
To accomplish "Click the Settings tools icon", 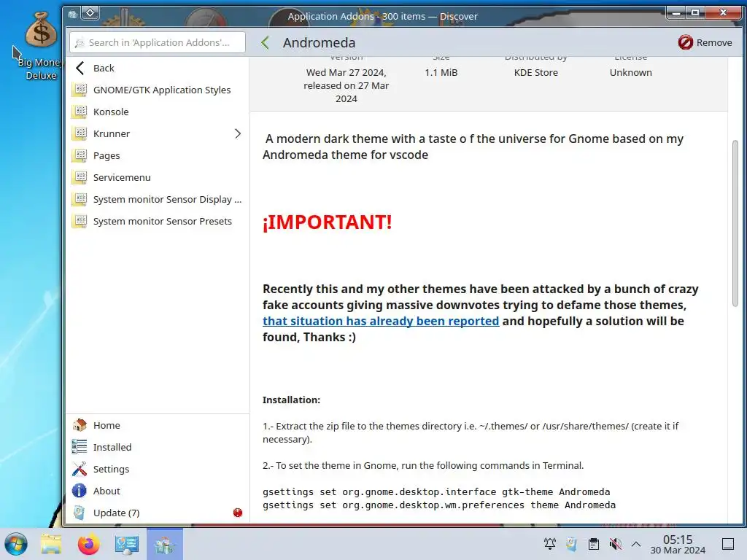I will click(x=80, y=469).
